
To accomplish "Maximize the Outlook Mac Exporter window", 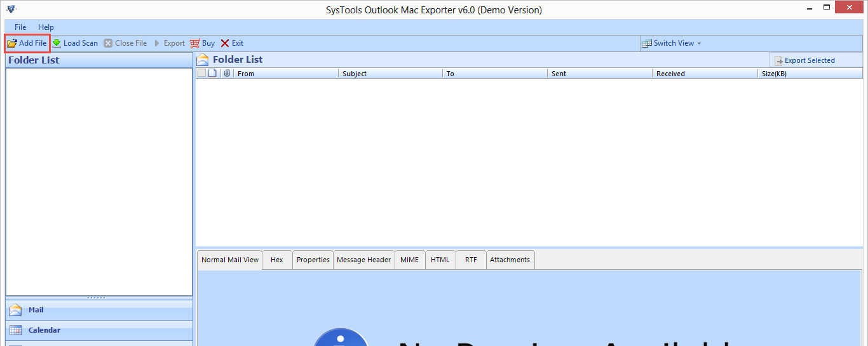I will coord(825,8).
